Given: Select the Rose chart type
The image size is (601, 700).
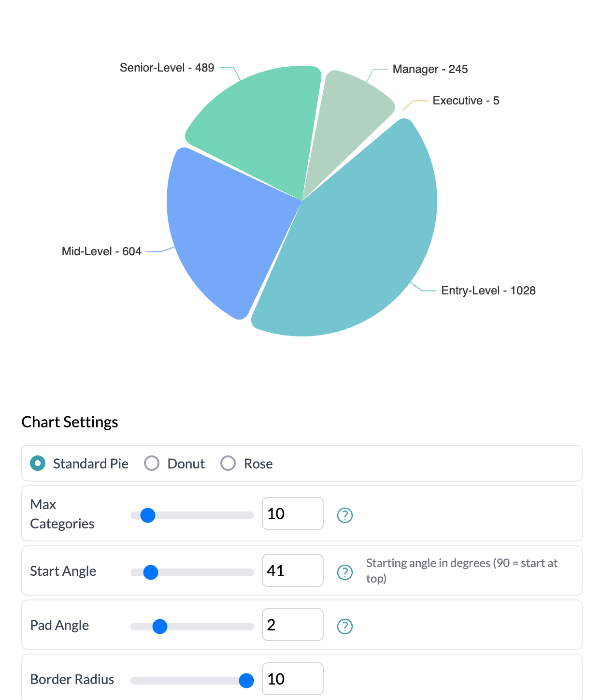Looking at the screenshot, I should [228, 463].
